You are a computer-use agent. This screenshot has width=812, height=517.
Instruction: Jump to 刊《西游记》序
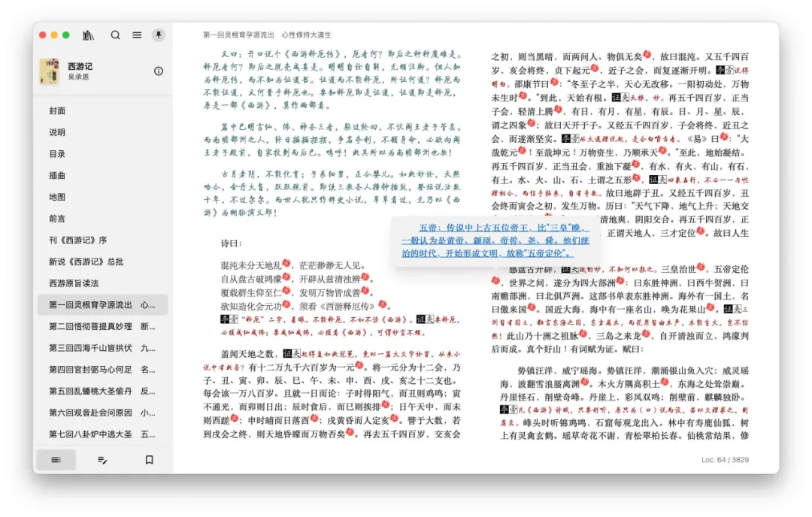102,240
